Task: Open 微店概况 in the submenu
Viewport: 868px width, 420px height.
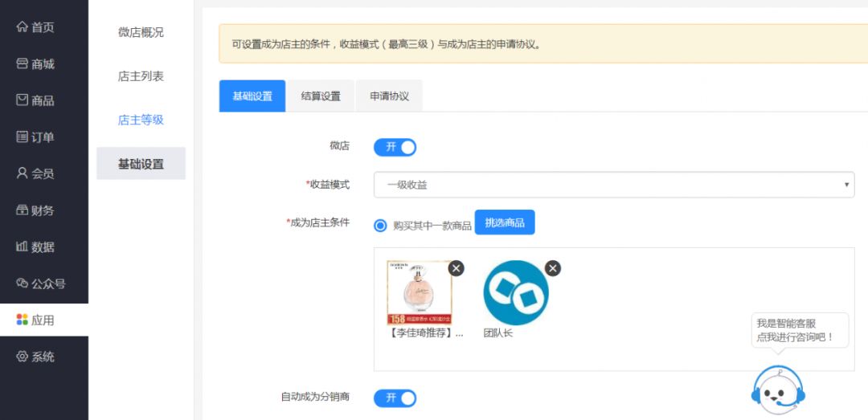Action: [x=141, y=32]
